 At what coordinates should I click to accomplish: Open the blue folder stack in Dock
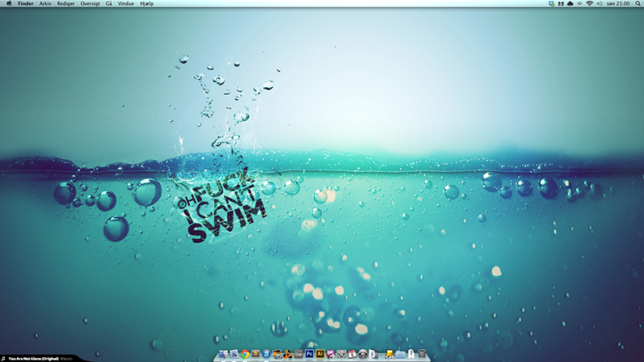pos(400,354)
